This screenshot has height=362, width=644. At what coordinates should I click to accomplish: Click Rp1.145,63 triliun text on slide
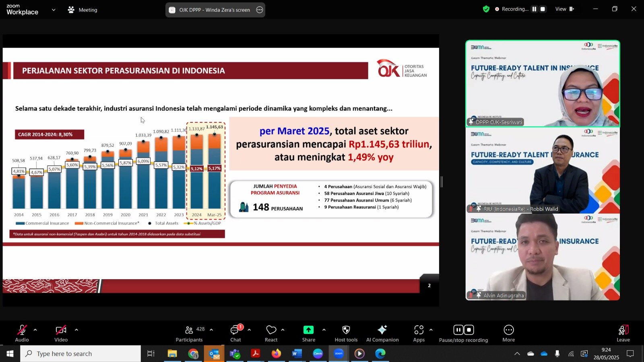click(389, 144)
